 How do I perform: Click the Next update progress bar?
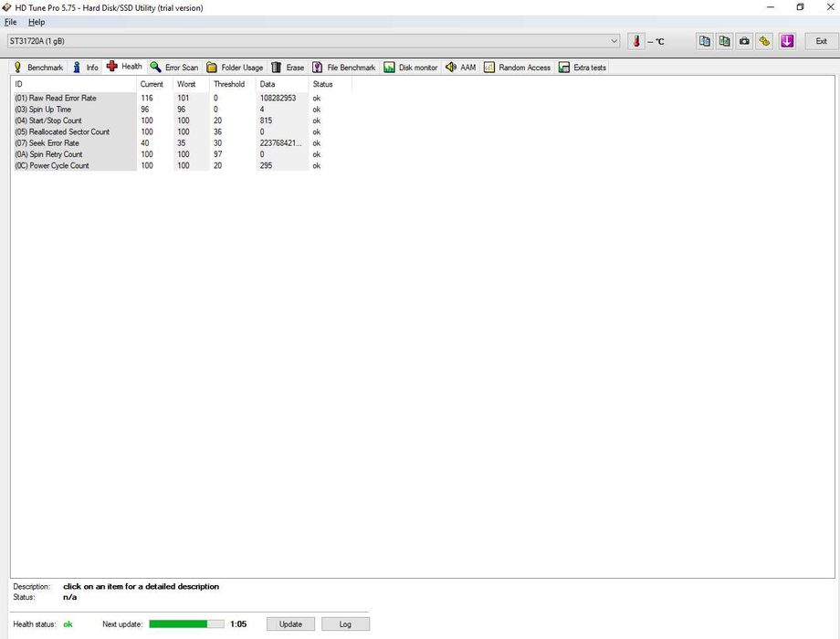(x=186, y=624)
